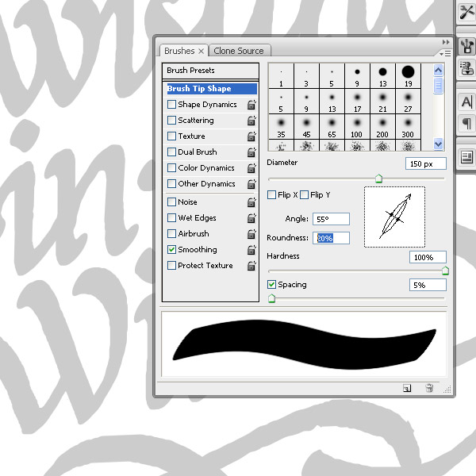Enable the Wet Edges checkbox
The image size is (476, 476).
[x=171, y=217]
